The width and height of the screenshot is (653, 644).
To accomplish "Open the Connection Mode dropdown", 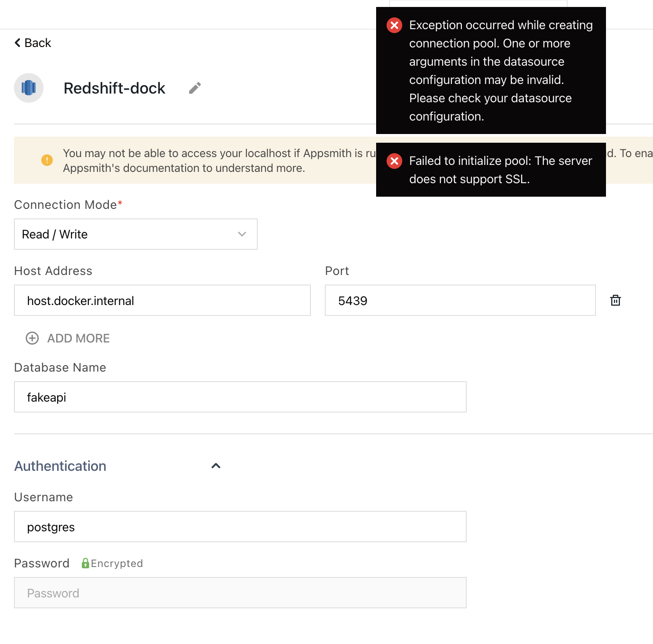I will [x=136, y=234].
